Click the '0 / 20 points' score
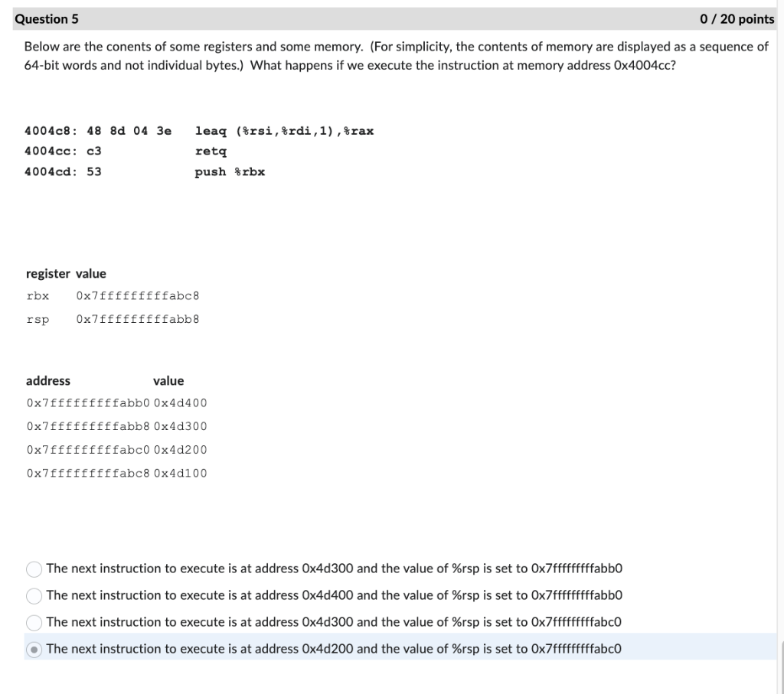Image resolution: width=784 pixels, height=694 pixels. pyautogui.click(x=737, y=19)
